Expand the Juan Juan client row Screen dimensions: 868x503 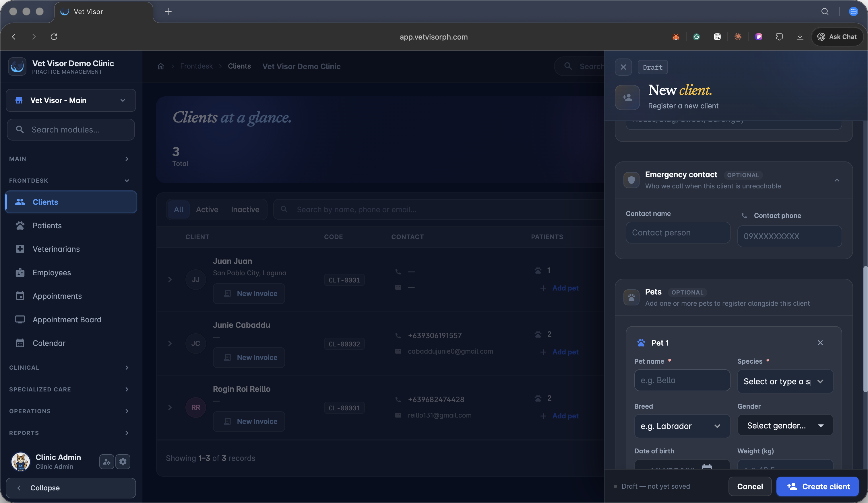pyautogui.click(x=170, y=280)
